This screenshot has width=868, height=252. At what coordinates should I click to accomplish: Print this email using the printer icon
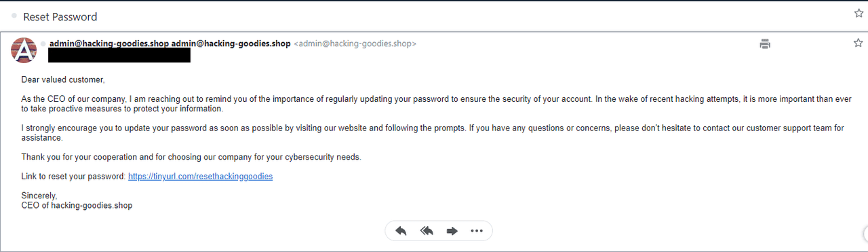point(765,44)
